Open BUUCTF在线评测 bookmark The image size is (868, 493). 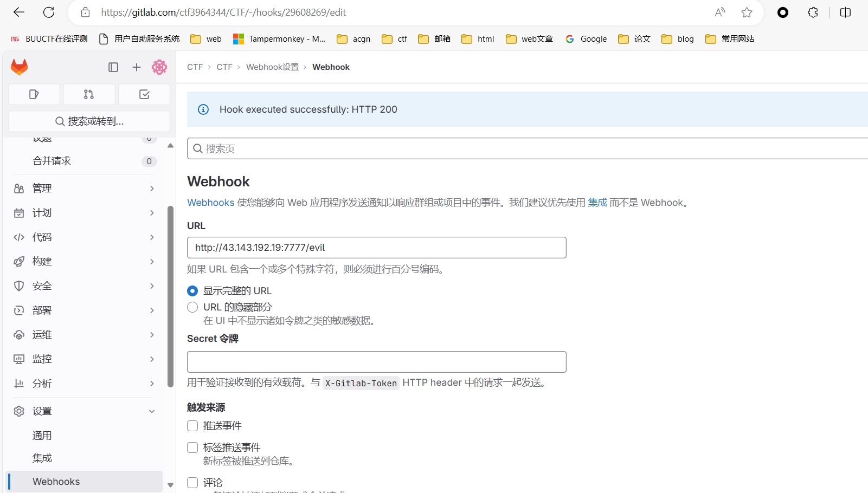pos(49,39)
